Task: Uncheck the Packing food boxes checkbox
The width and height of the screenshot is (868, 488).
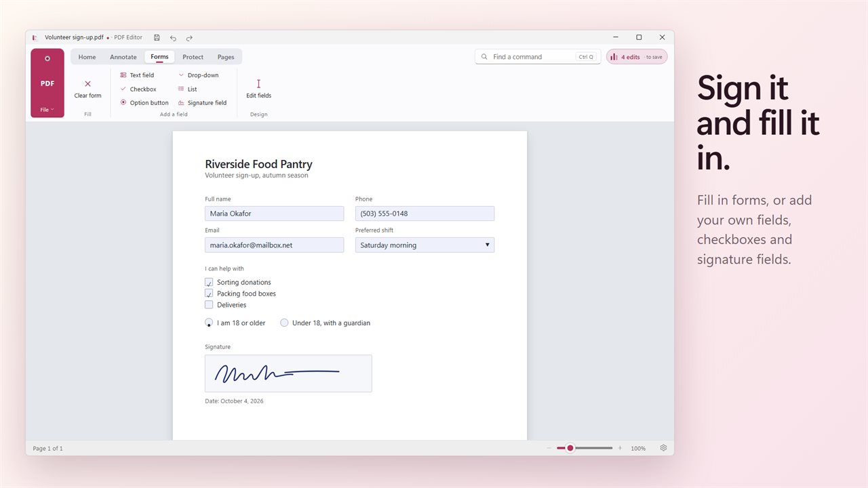Action: pos(209,293)
